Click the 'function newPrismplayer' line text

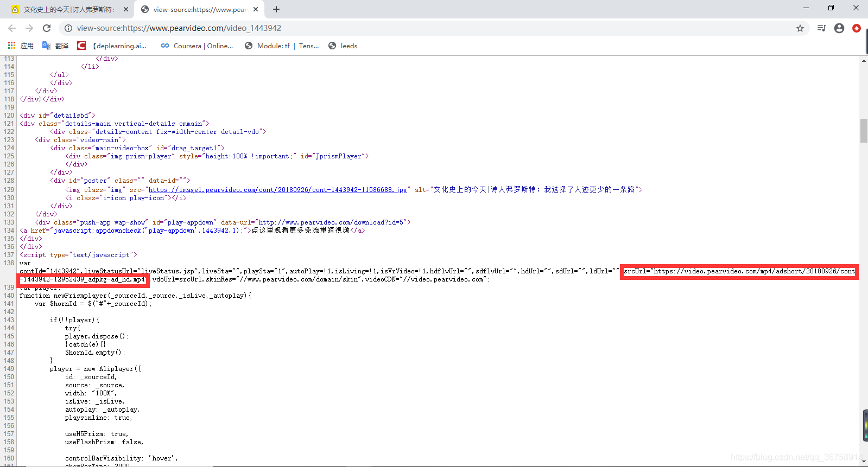click(x=136, y=296)
